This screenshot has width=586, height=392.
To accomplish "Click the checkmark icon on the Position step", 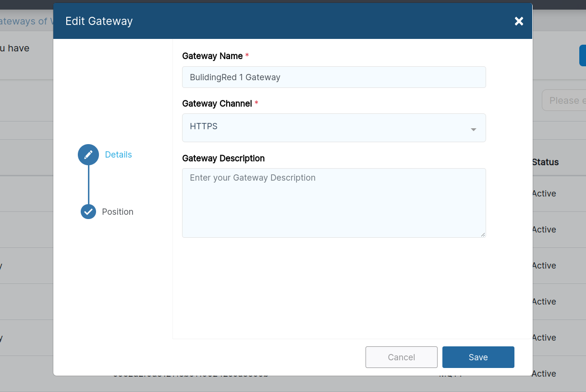I will [88, 211].
